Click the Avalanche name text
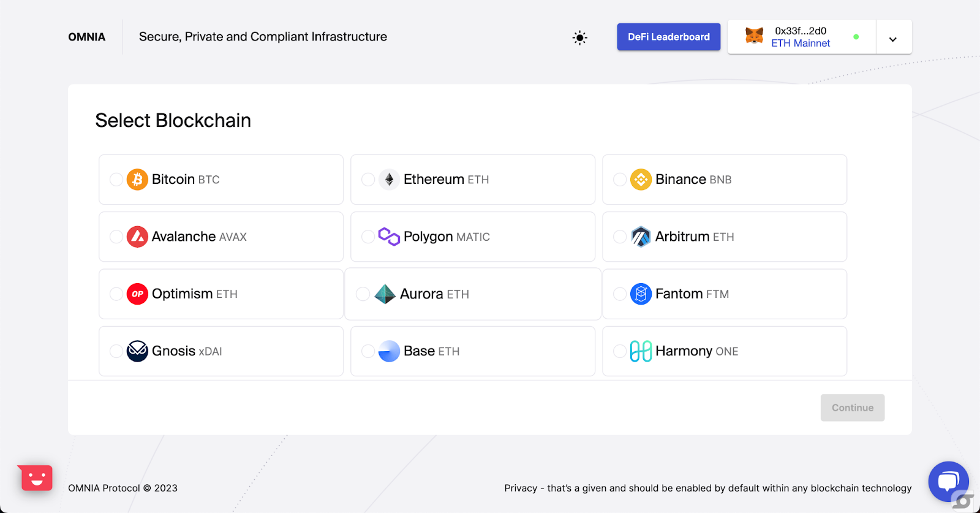Screen dimensions: 980x513 pos(184,237)
